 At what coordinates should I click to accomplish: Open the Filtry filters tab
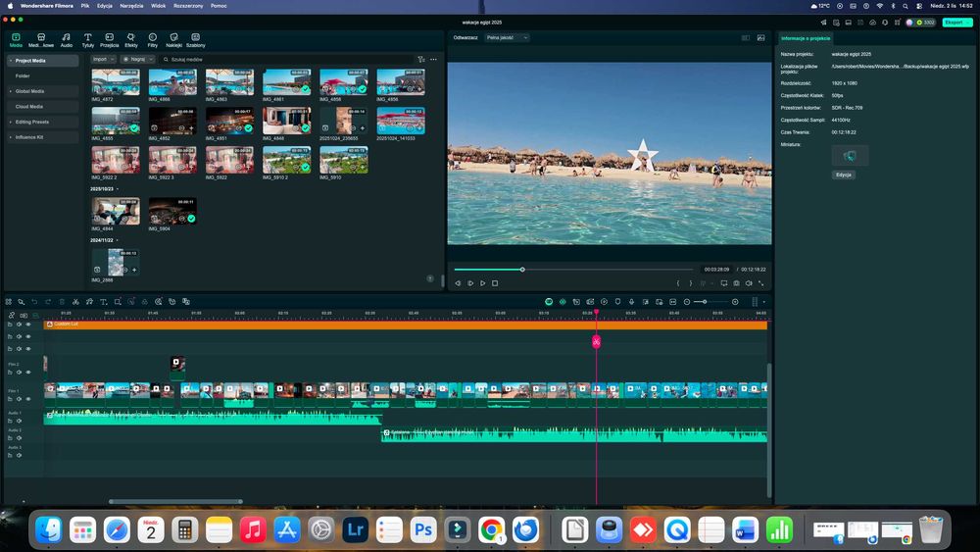pos(153,40)
